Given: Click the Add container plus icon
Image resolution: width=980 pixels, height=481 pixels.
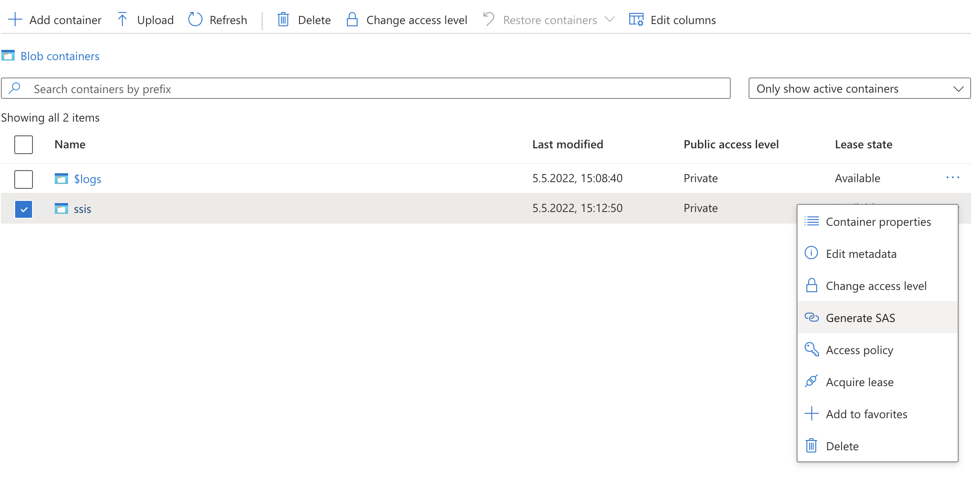Looking at the screenshot, I should [x=15, y=20].
